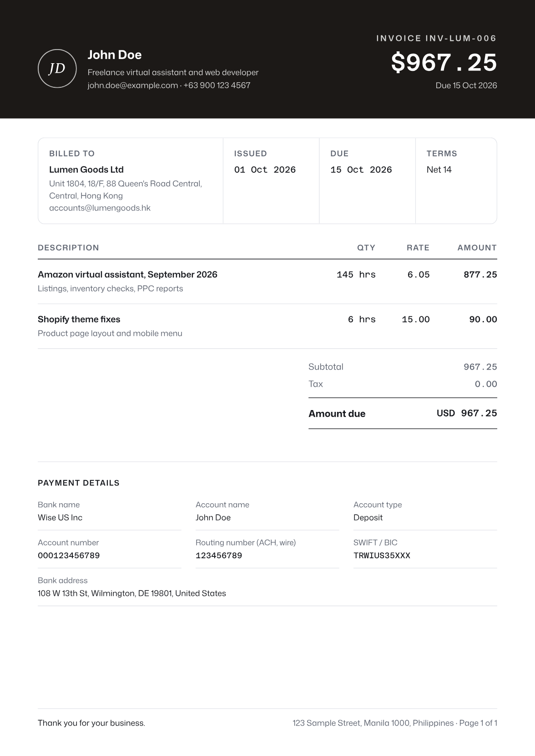
Task: Click the john.doe@example.com contact line
Action: 169,85
